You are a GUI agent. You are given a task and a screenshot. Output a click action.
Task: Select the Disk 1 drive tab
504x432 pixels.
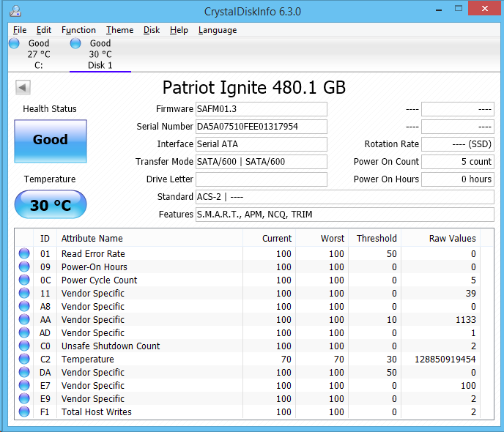point(100,55)
